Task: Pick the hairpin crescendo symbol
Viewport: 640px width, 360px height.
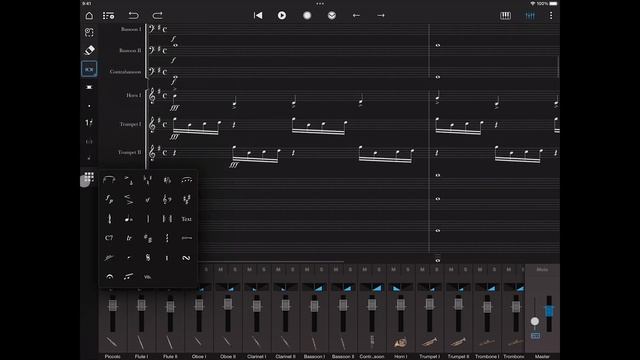Action: pos(128,199)
